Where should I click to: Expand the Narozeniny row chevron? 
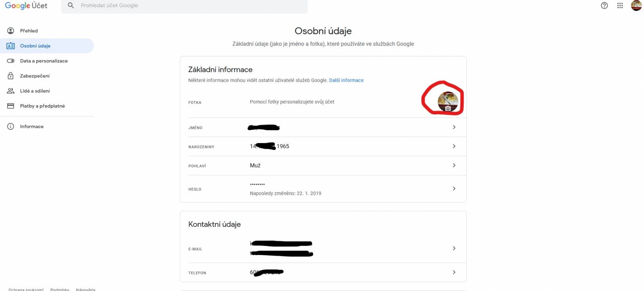pos(454,146)
